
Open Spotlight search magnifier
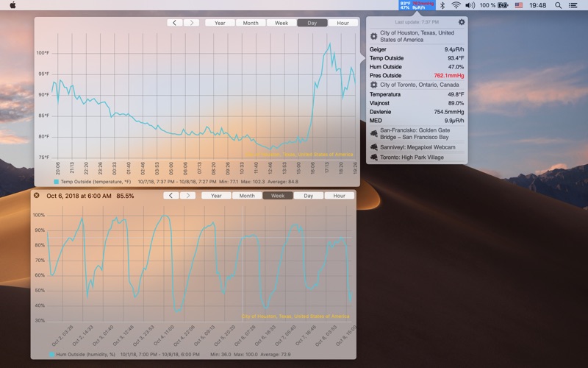pyautogui.click(x=558, y=5)
